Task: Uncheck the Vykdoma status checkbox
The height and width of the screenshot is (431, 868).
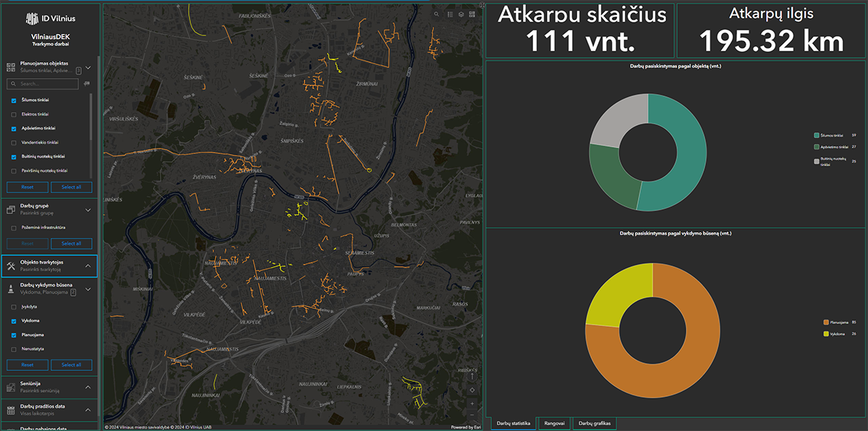Action: [x=14, y=320]
